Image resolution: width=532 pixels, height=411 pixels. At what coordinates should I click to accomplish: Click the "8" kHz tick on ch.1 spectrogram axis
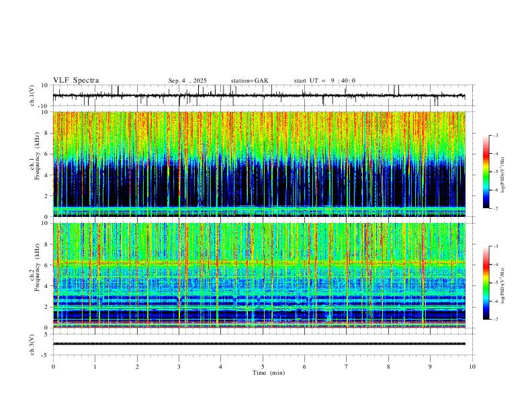coord(46,133)
